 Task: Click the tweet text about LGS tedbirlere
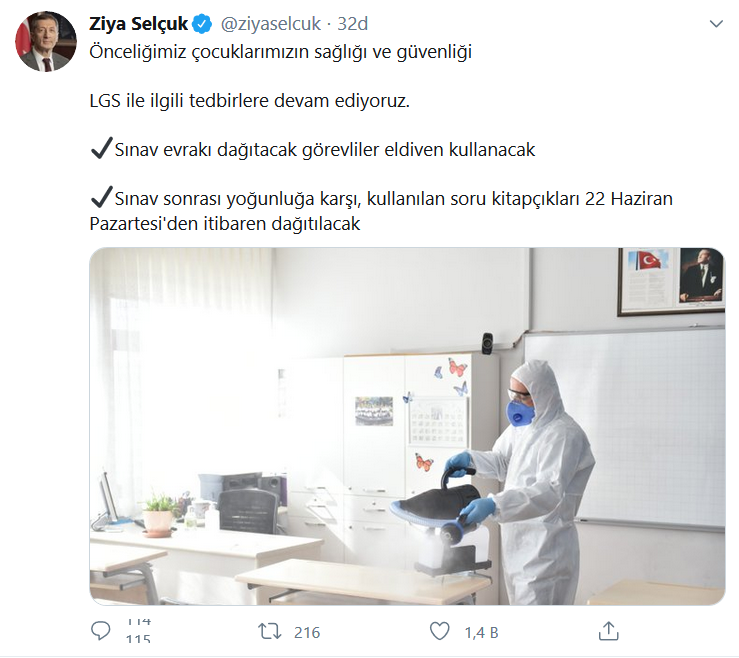tap(250, 101)
